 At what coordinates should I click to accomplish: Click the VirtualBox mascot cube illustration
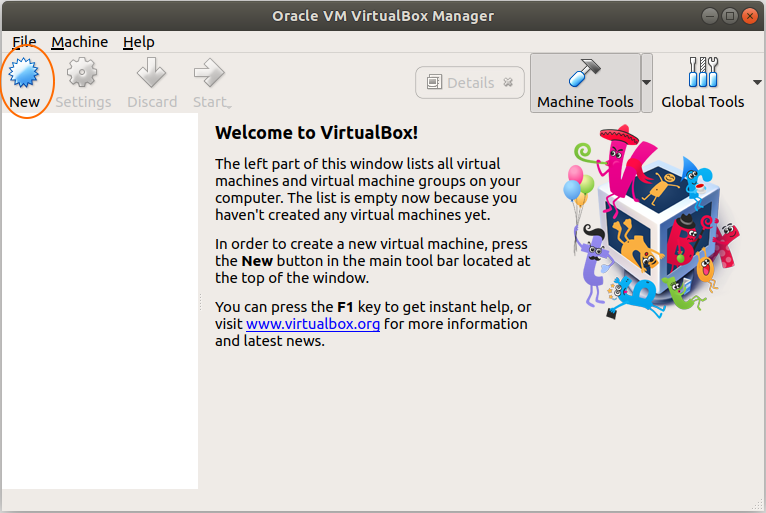[652, 222]
